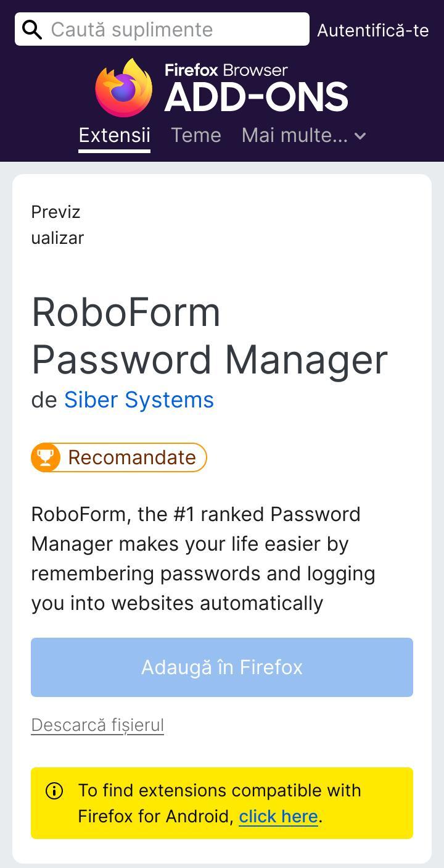Click the orange trophy icon
Screen dimensions: 444x868
46,457
